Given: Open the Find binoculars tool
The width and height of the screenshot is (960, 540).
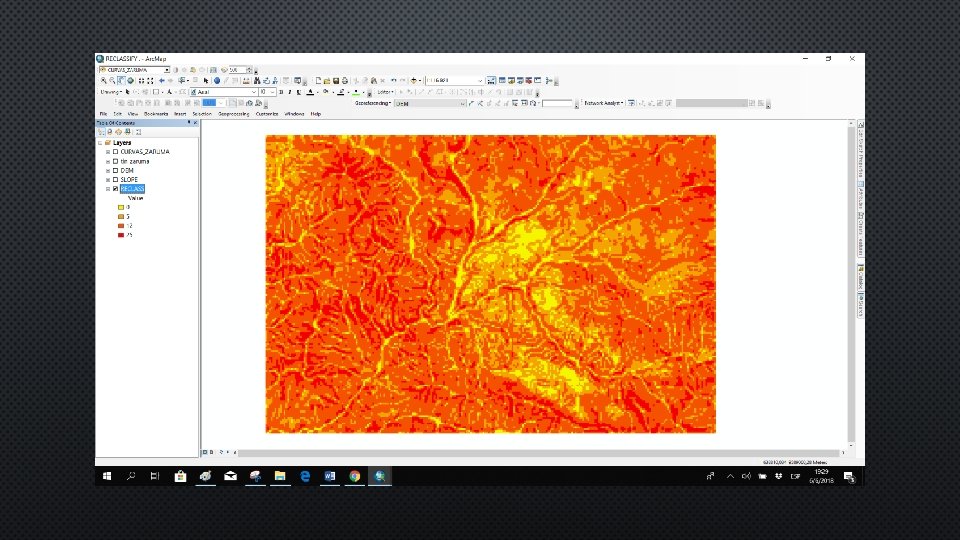Looking at the screenshot, I should 257,81.
